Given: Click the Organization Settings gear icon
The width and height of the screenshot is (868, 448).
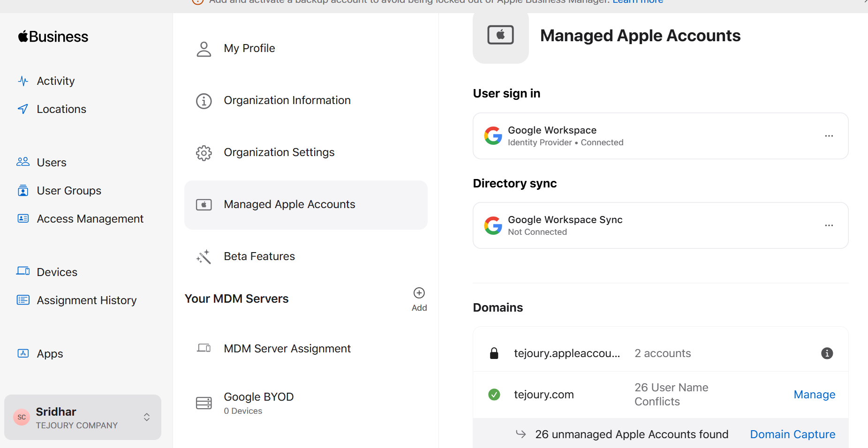Looking at the screenshot, I should tap(204, 153).
